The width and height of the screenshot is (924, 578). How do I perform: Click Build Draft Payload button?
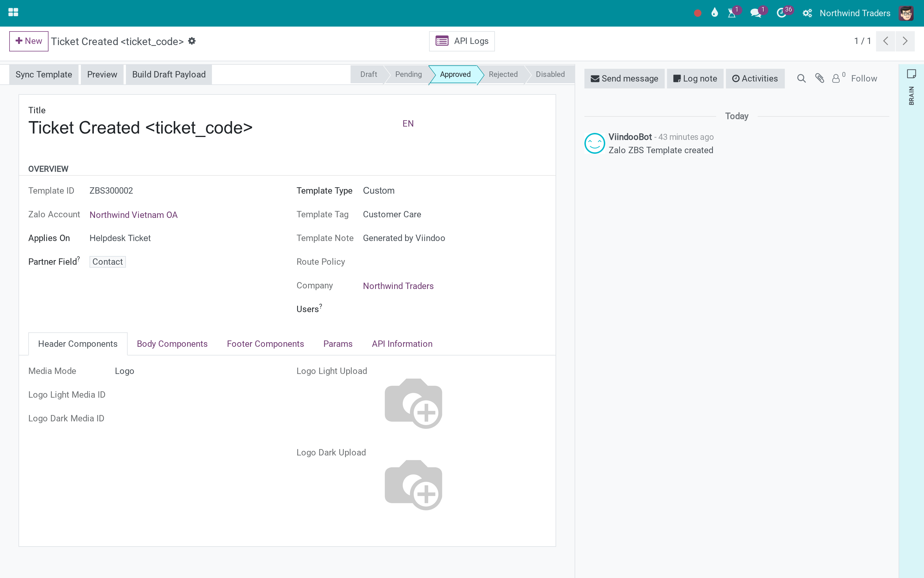tap(169, 75)
